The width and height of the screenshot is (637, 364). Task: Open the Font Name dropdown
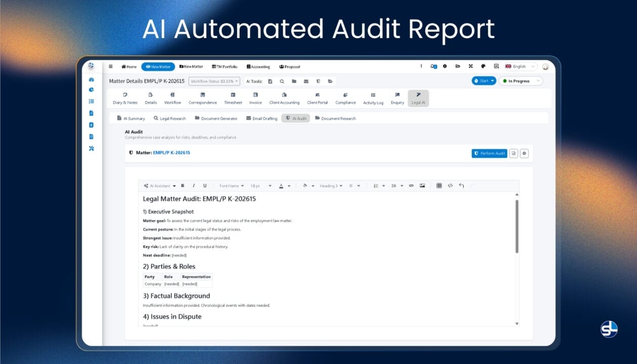(x=232, y=186)
